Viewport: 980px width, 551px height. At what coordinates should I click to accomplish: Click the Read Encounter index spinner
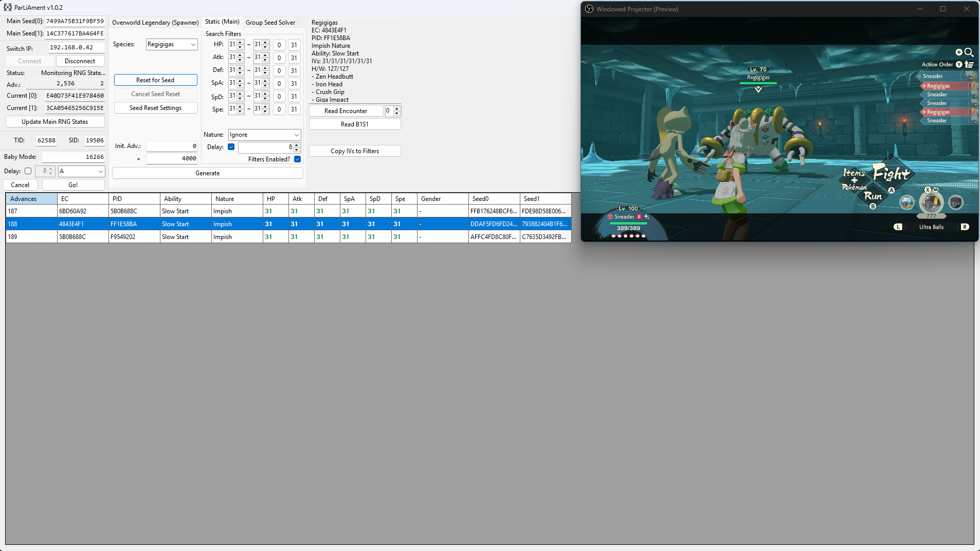[x=393, y=111]
